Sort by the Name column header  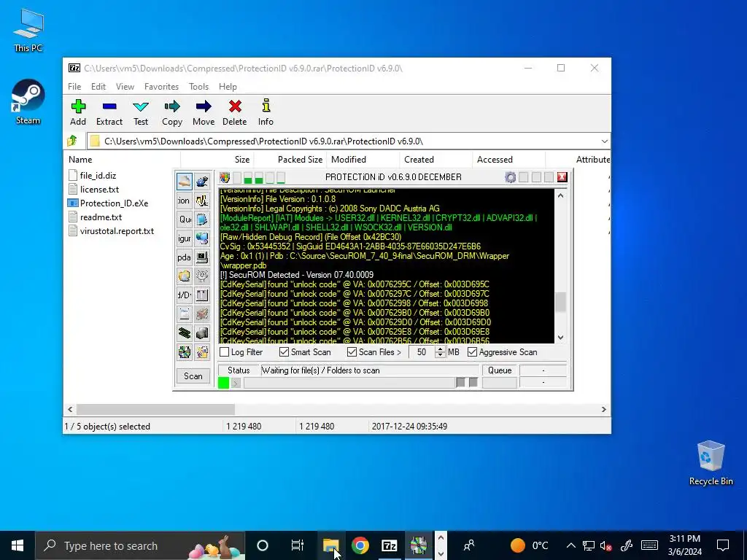122,160
